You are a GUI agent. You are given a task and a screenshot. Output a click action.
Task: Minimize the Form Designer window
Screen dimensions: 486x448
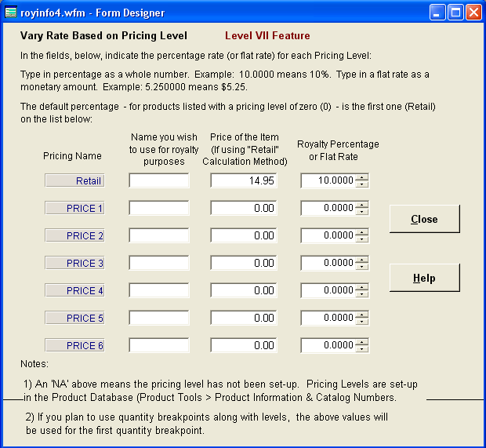(x=438, y=12)
